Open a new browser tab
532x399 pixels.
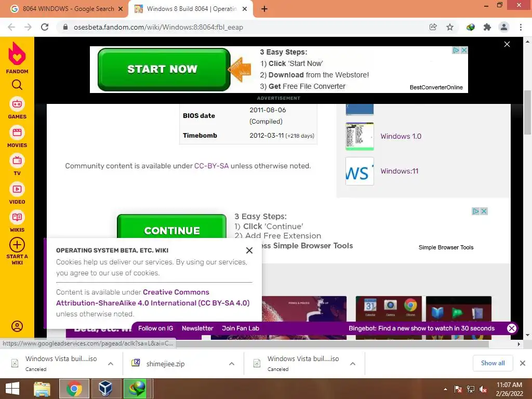(264, 9)
